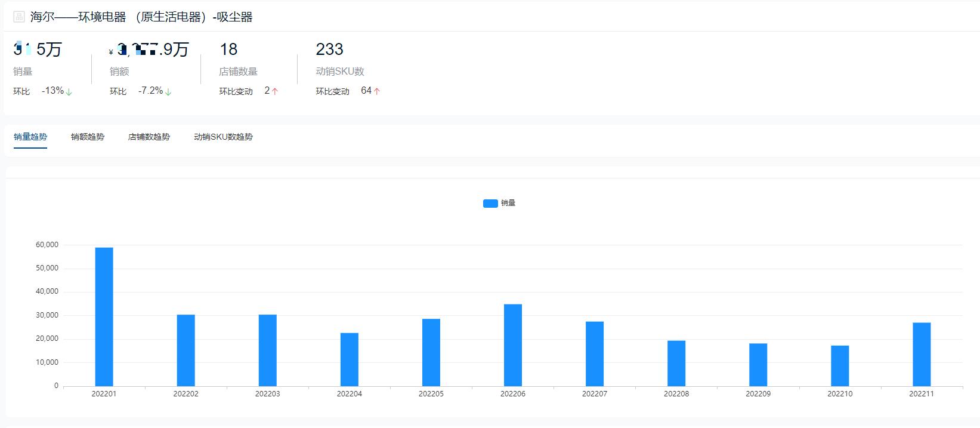The image size is (980, 428).
Task: Click the 202206 x-axis label
Action: (513, 394)
